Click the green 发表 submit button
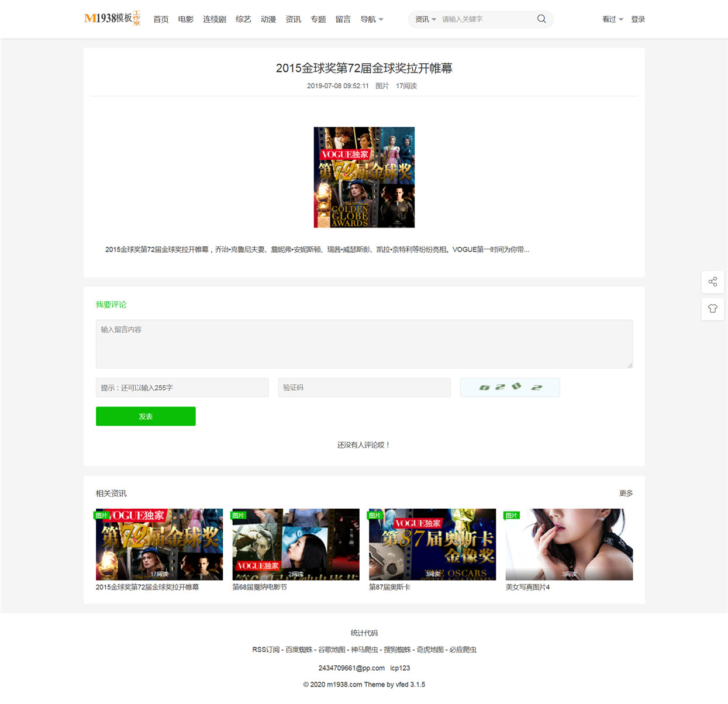The height and width of the screenshot is (704, 728). tap(146, 416)
